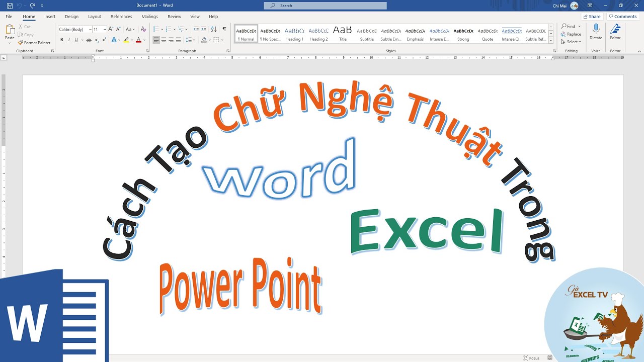Viewport: 644px width, 362px height.
Task: Click the Shading paint bucket color
Action: click(203, 40)
